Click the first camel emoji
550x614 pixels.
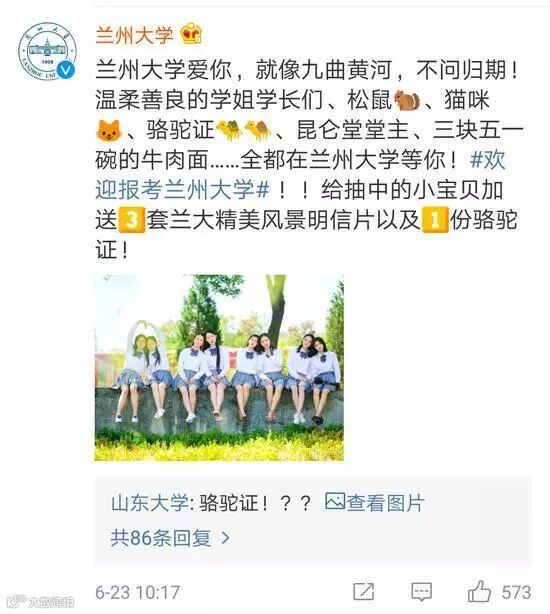pos(229,130)
